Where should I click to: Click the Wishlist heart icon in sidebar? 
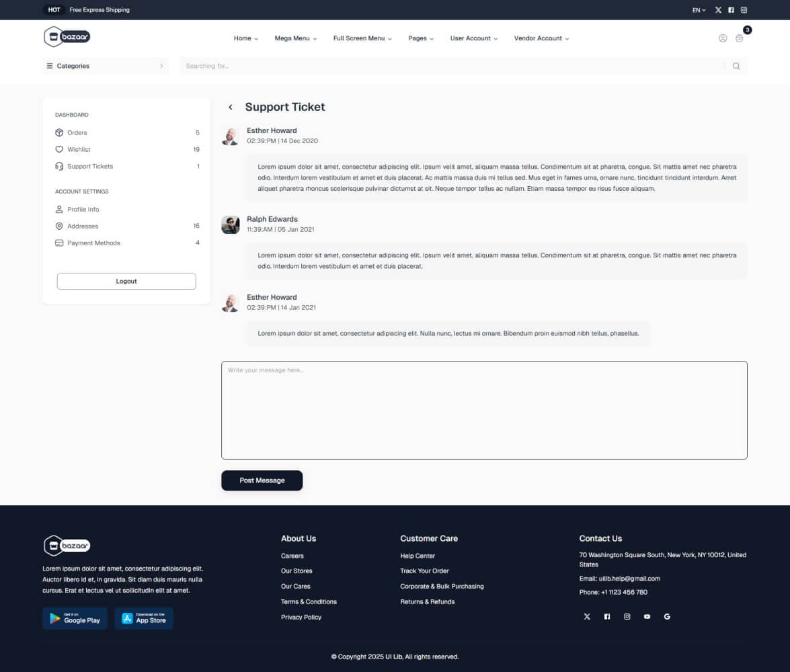(59, 149)
